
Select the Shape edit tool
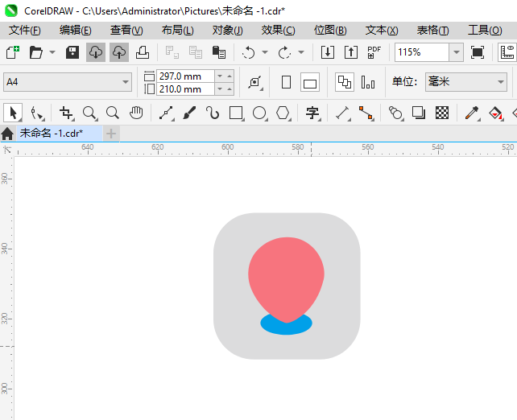point(36,113)
